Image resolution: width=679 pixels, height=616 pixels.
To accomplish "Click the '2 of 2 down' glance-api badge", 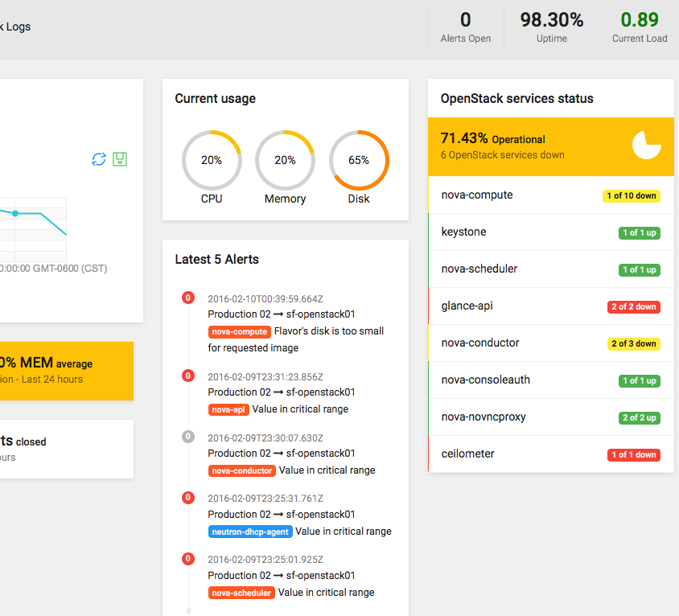I will click(x=633, y=307).
